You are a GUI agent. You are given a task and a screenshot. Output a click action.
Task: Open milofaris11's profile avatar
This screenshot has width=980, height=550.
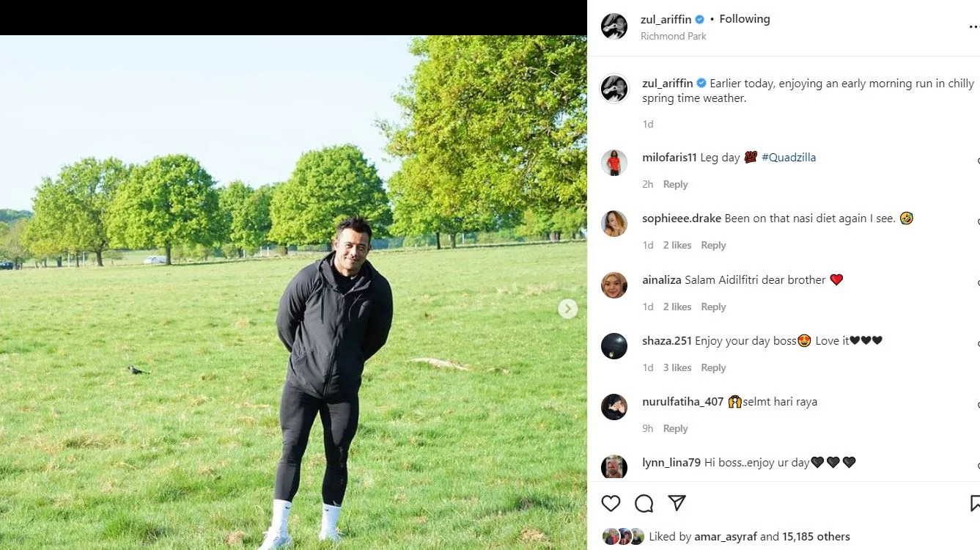tap(614, 163)
